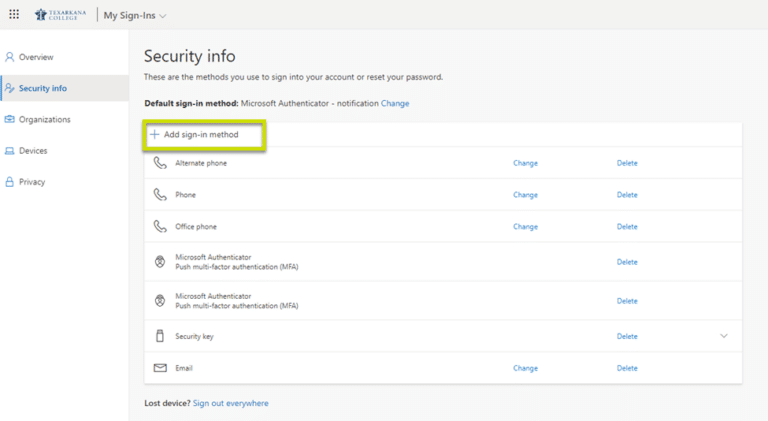Click the plus icon for adding method
This screenshot has height=421, width=768.
[155, 134]
